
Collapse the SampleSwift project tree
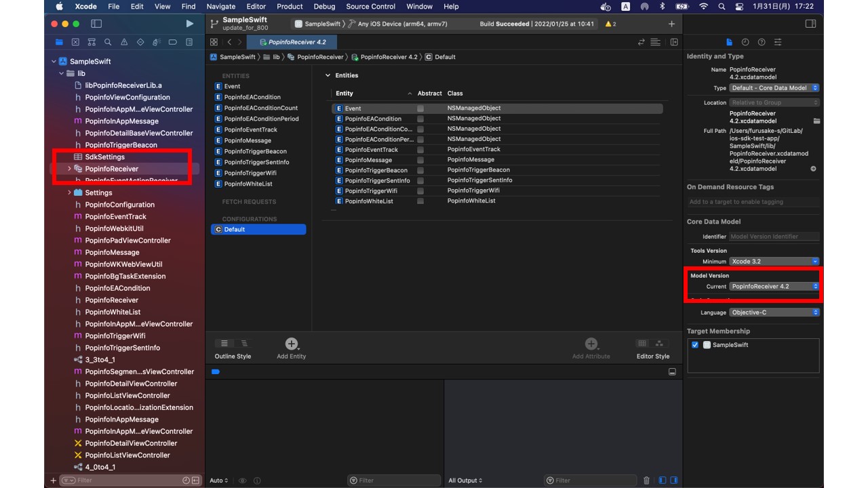[54, 61]
